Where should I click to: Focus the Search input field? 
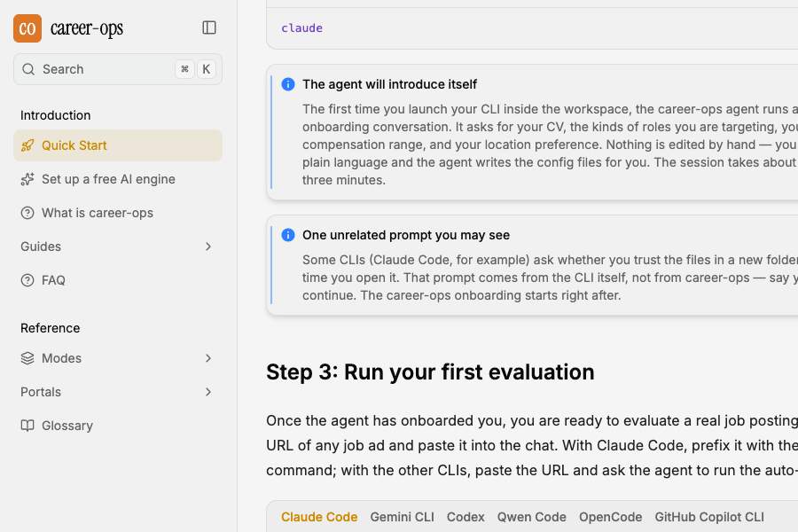click(x=118, y=69)
